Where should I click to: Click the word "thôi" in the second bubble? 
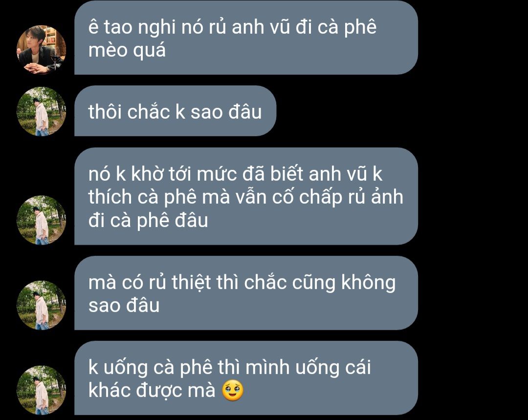105,112
